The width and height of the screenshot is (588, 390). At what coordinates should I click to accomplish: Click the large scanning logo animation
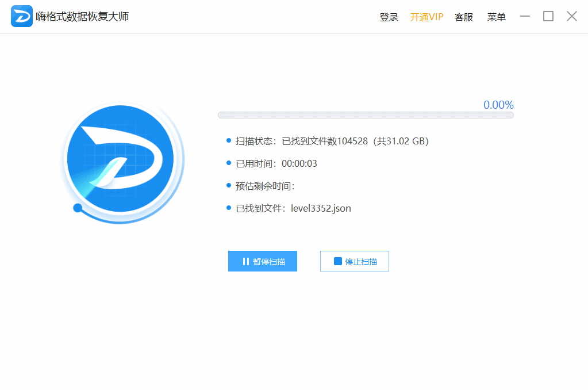coord(121,162)
